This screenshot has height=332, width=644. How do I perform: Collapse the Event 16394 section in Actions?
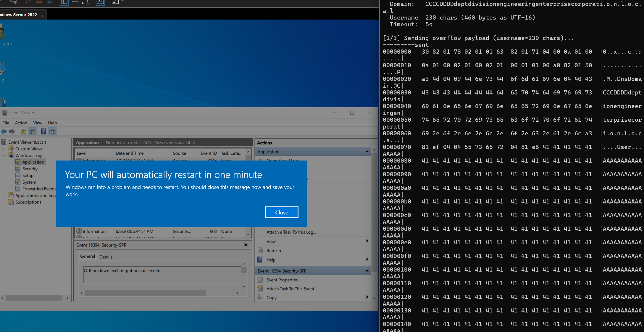[367, 271]
